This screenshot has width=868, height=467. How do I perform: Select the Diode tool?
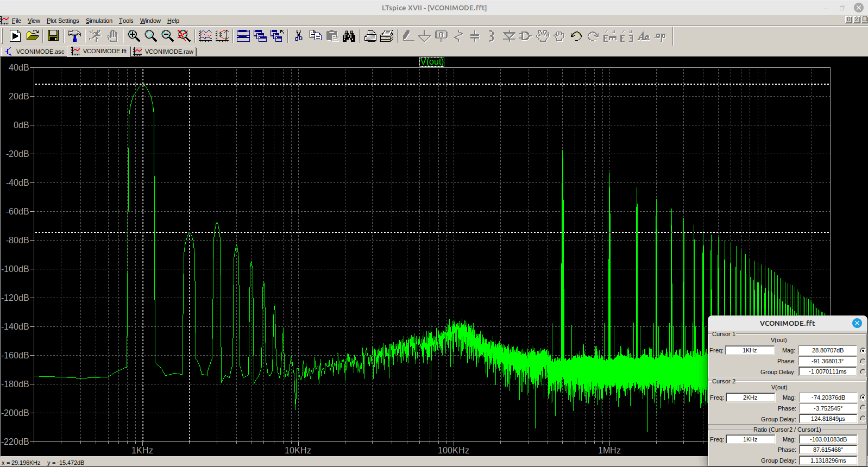pyautogui.click(x=509, y=36)
